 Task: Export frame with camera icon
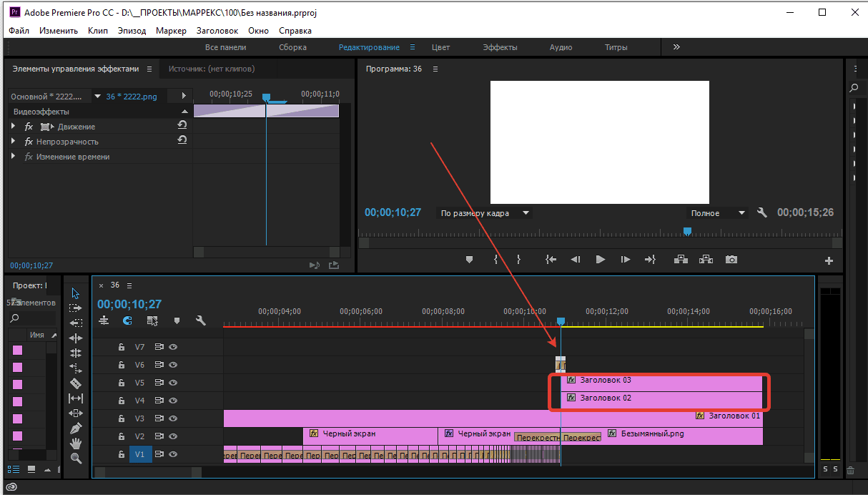[x=731, y=260]
